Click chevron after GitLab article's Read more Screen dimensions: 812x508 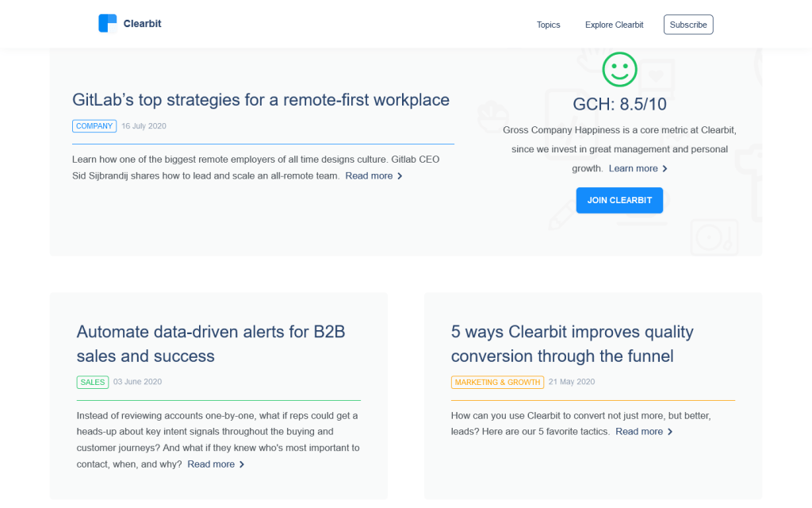pyautogui.click(x=400, y=176)
